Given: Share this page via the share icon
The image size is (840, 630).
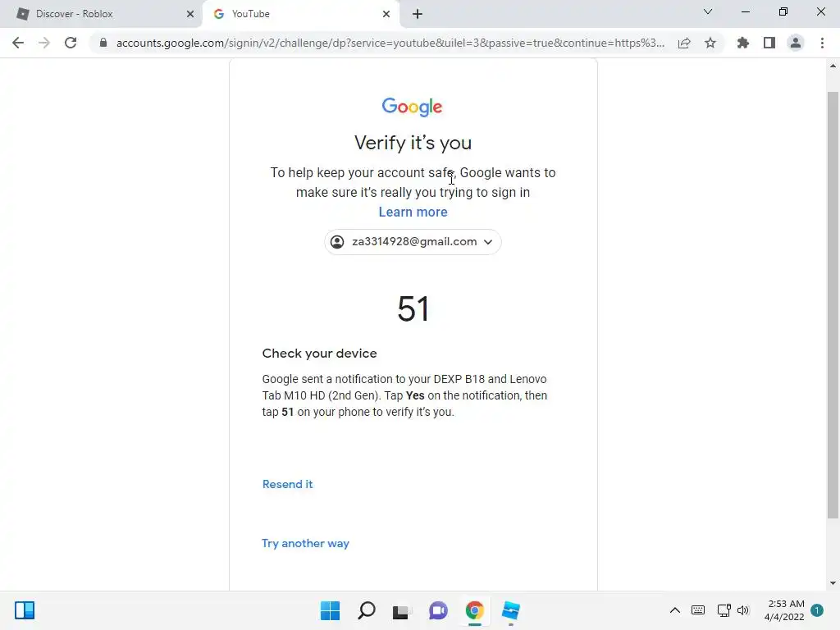Looking at the screenshot, I should (684, 43).
